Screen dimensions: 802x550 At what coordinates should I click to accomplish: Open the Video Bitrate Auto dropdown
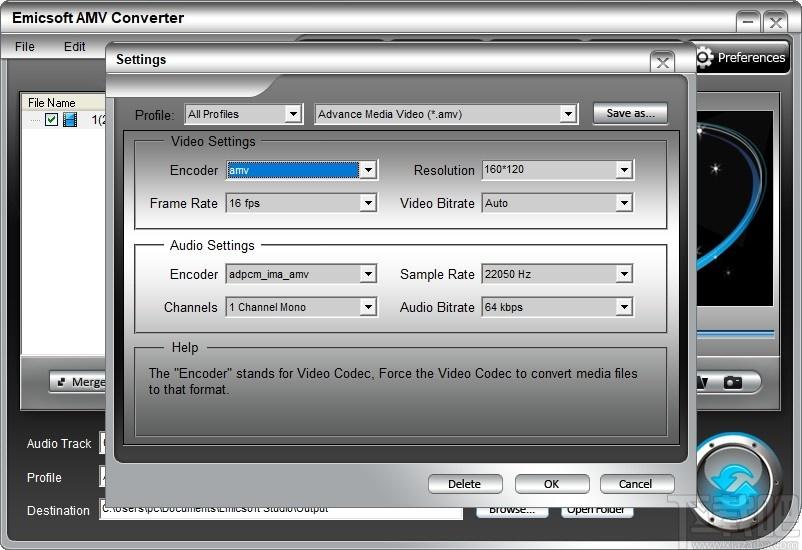tap(624, 203)
